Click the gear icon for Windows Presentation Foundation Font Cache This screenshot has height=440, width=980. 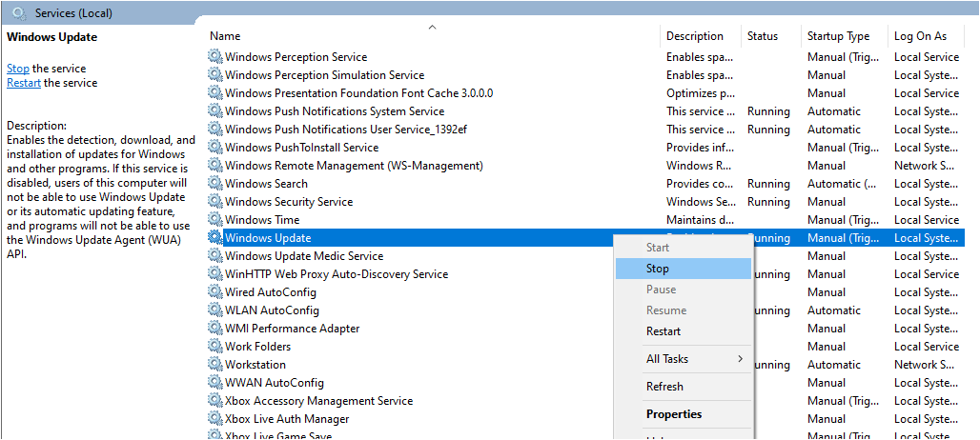215,93
